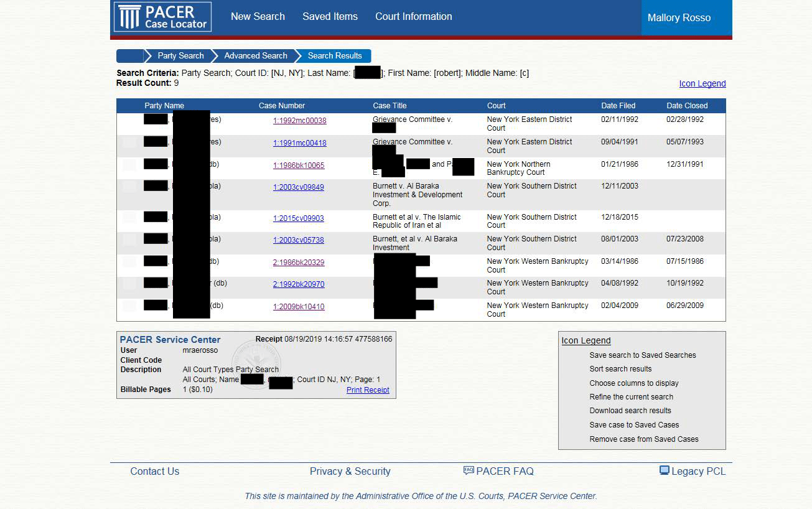
Task: Open case number 2:1986bk20329
Action: (x=298, y=263)
